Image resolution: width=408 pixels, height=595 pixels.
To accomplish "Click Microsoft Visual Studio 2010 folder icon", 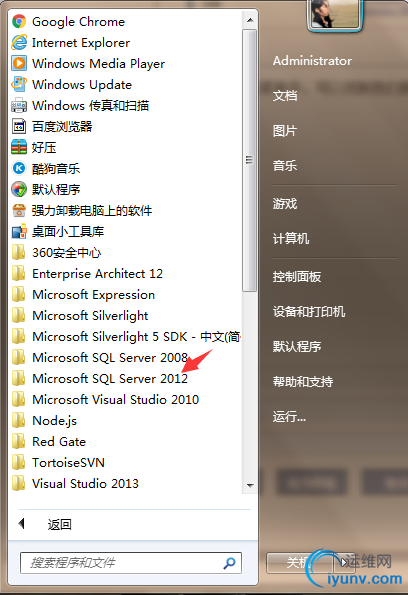I will coord(19,399).
